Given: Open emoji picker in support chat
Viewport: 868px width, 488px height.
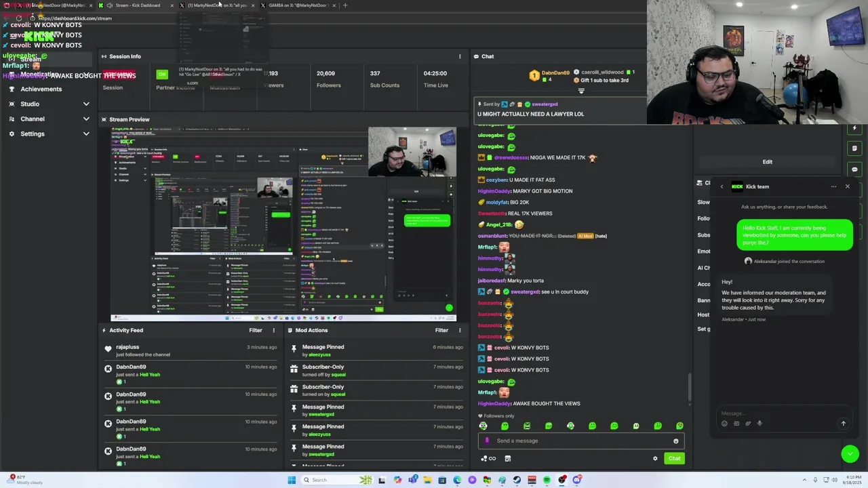Looking at the screenshot, I should tap(724, 424).
